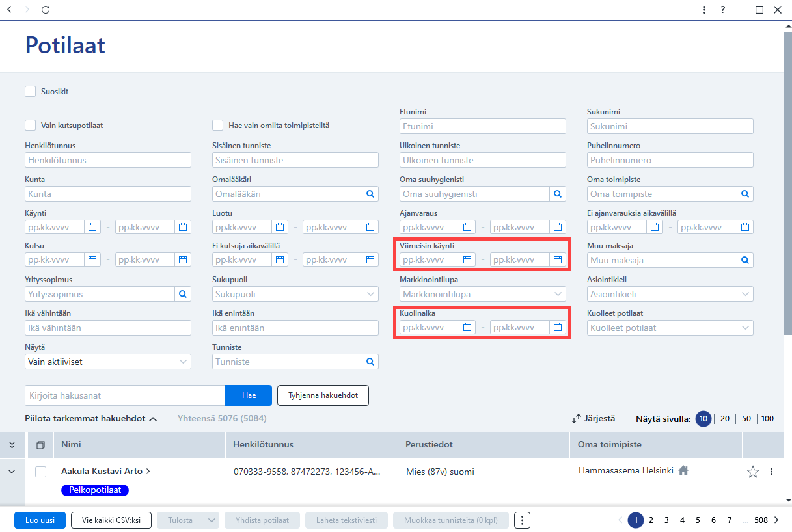Image resolution: width=792 pixels, height=532 pixels.
Task: Enable the Suosikit checkbox
Action: pyautogui.click(x=30, y=91)
